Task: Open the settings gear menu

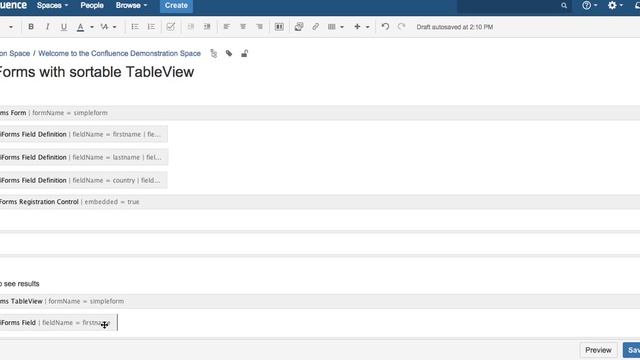Action: pyautogui.click(x=615, y=6)
